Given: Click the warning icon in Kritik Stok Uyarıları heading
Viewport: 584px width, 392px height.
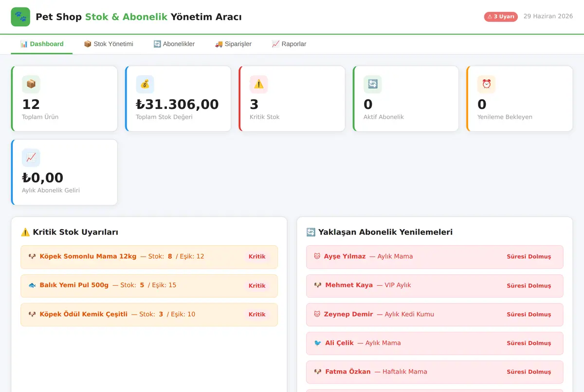Looking at the screenshot, I should 25,232.
